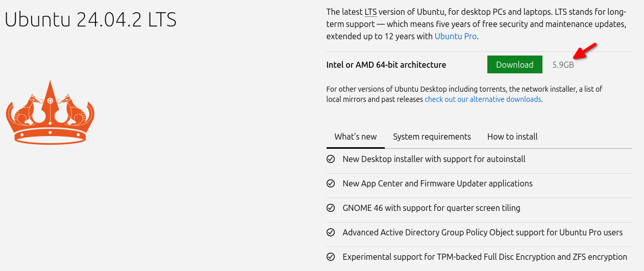Click the 5.9GB file size label
The image size is (644, 271).
(x=563, y=65)
